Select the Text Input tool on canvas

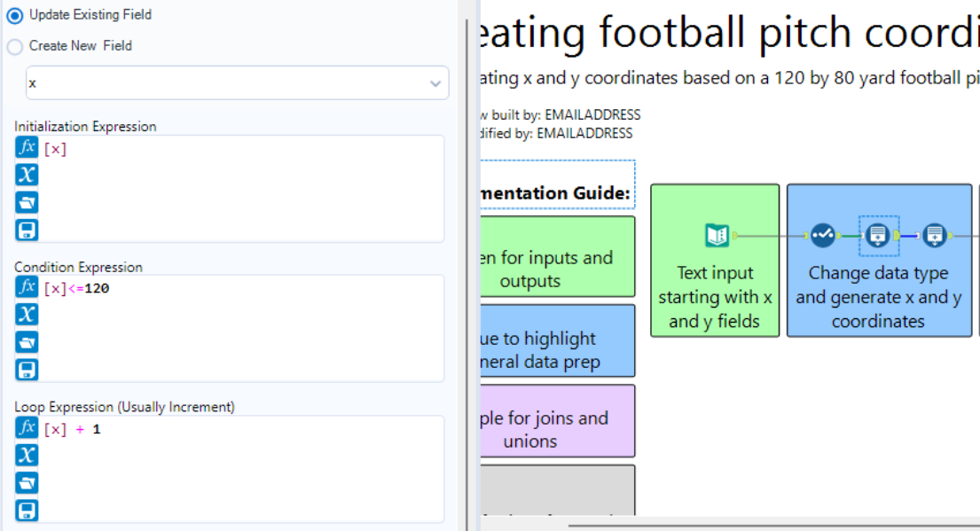717,235
